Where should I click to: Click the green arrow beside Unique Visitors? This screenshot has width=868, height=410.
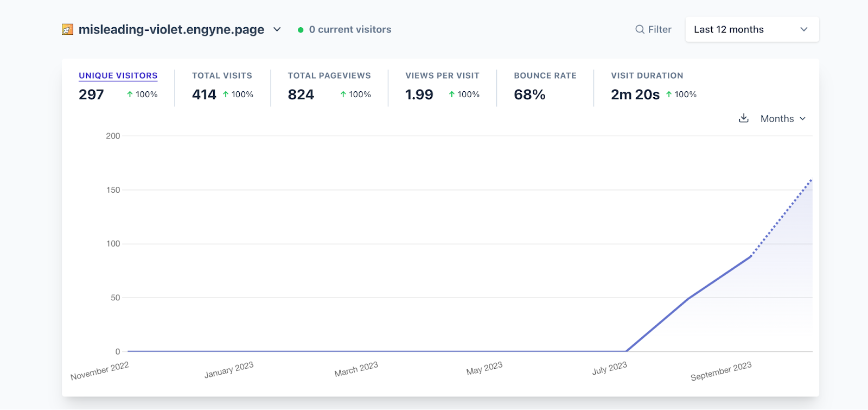tap(130, 94)
